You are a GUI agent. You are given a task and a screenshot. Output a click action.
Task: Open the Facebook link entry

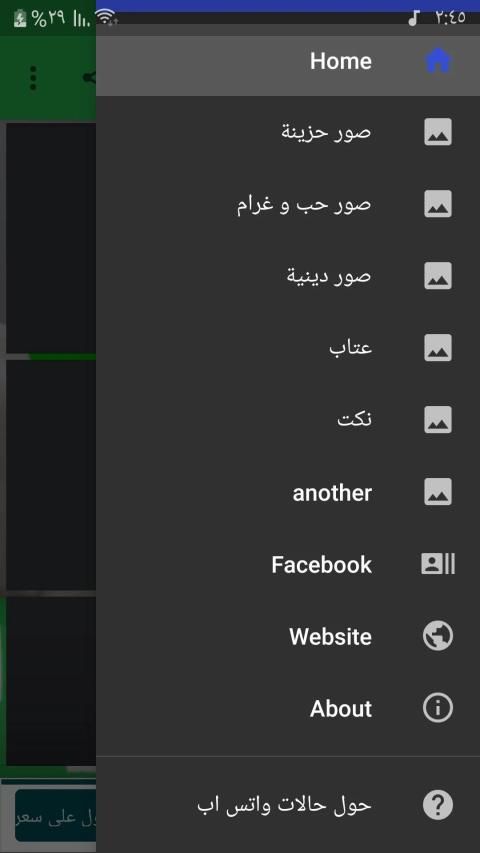(x=288, y=564)
